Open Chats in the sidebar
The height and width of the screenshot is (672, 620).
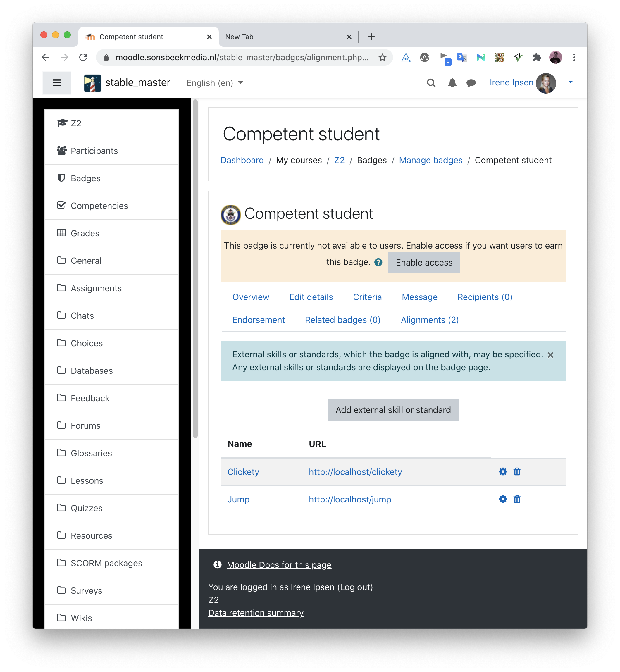(x=111, y=316)
